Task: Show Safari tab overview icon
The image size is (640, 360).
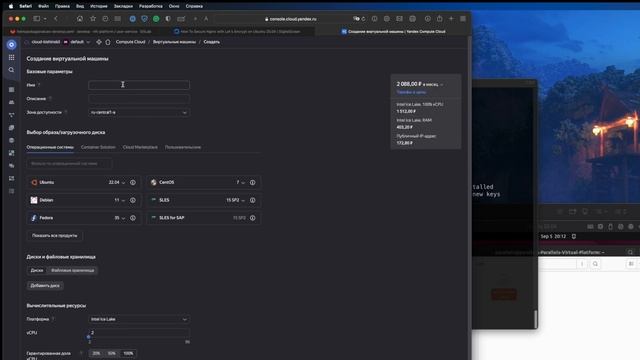Action: click(x=463, y=19)
